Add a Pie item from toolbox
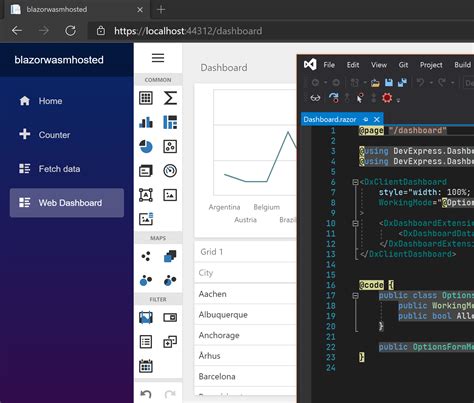The height and width of the screenshot is (403, 474). click(x=146, y=147)
